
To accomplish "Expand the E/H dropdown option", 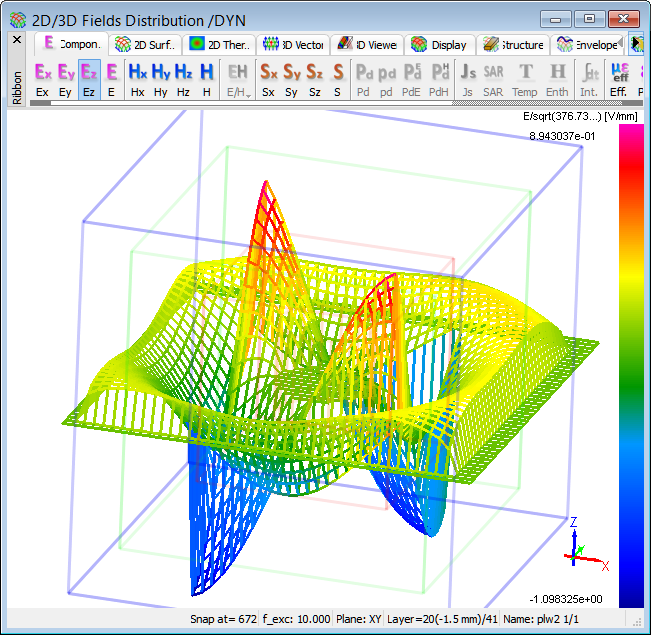I will (238, 79).
